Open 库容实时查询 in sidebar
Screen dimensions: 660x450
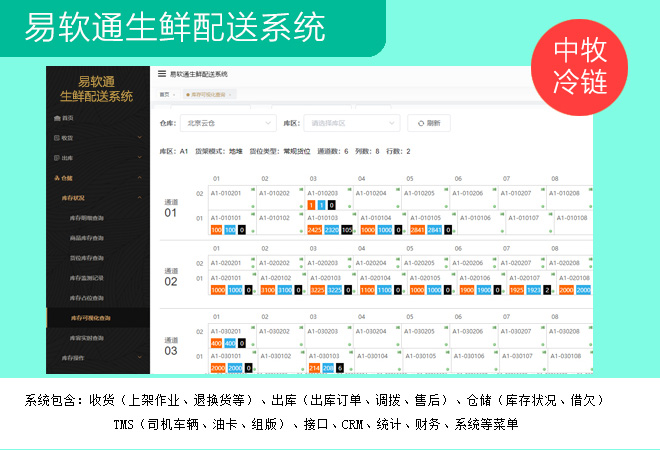tap(87, 338)
